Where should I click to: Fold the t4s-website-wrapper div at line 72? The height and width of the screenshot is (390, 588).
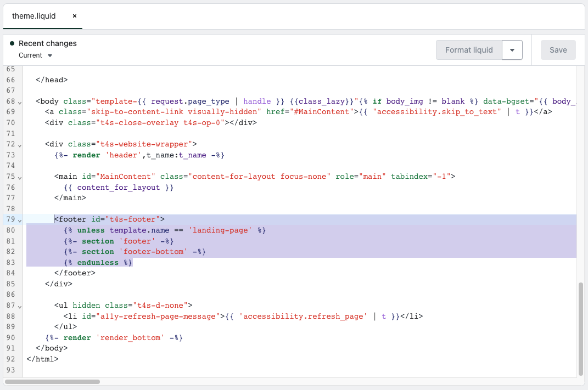point(20,145)
